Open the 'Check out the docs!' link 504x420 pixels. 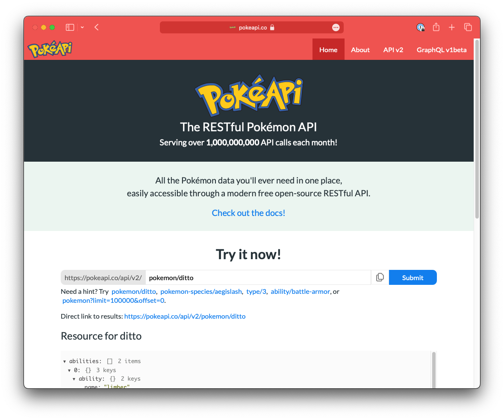[x=248, y=213]
